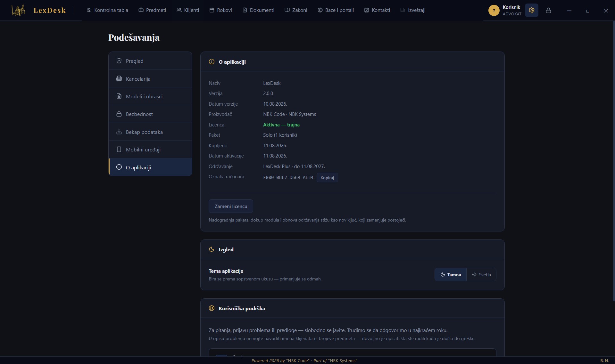The height and width of the screenshot is (364, 615).
Task: Open the Kontrolna tabla menu
Action: pyautogui.click(x=107, y=10)
